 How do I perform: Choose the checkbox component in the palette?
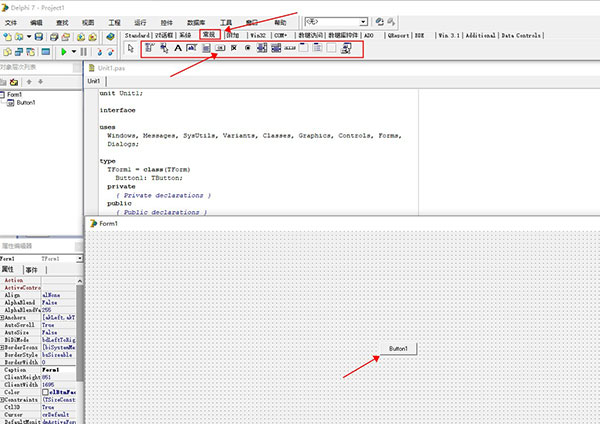(x=234, y=48)
